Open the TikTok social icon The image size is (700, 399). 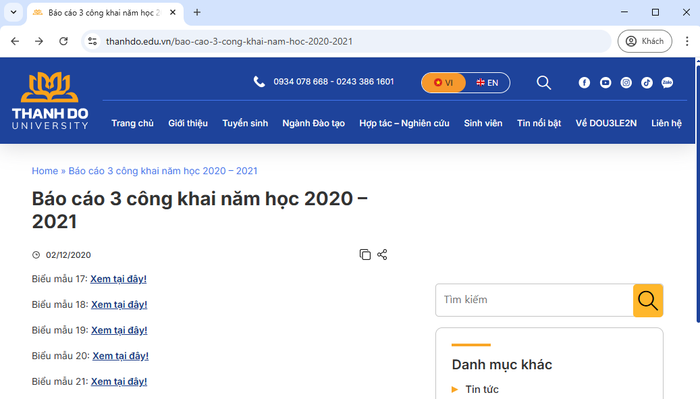(647, 83)
